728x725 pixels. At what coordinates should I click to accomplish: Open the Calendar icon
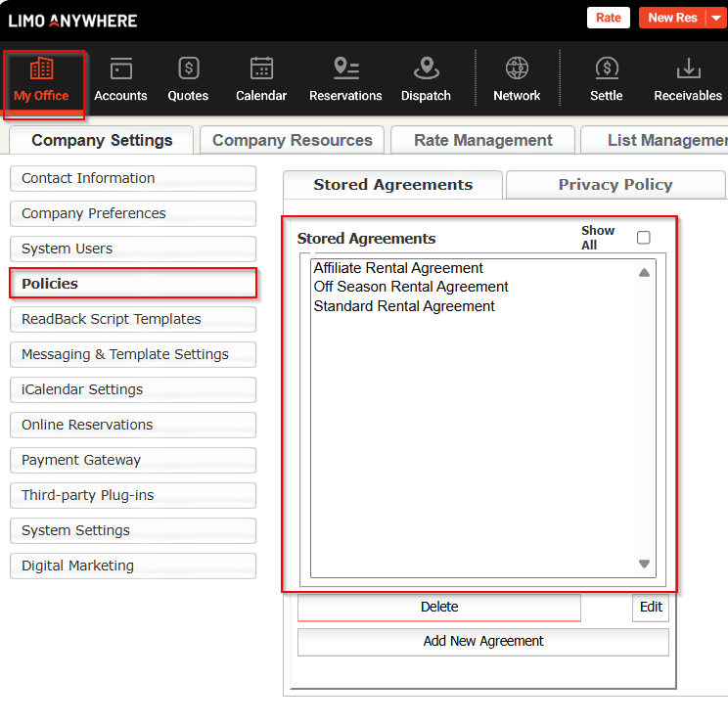pyautogui.click(x=261, y=69)
